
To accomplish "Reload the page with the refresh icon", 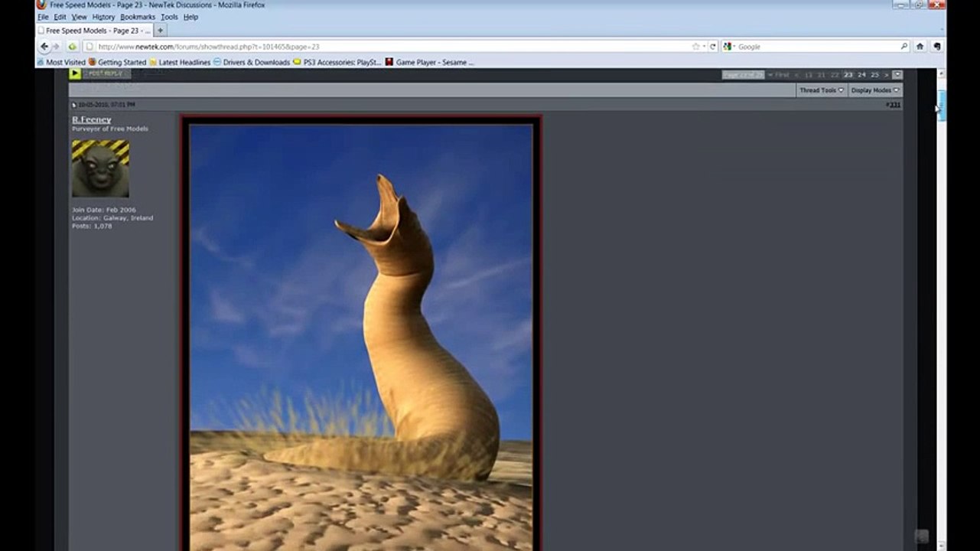I will click(x=712, y=47).
